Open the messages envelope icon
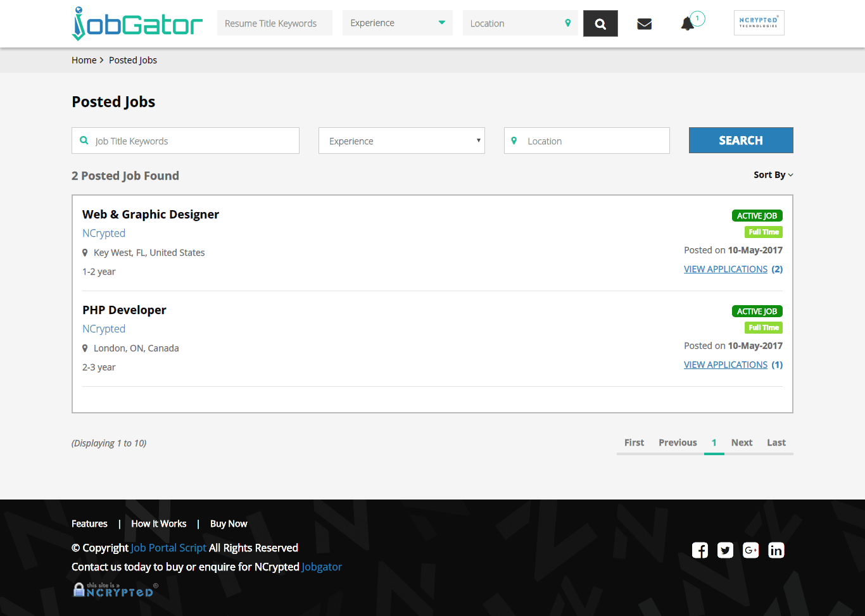 click(x=645, y=24)
